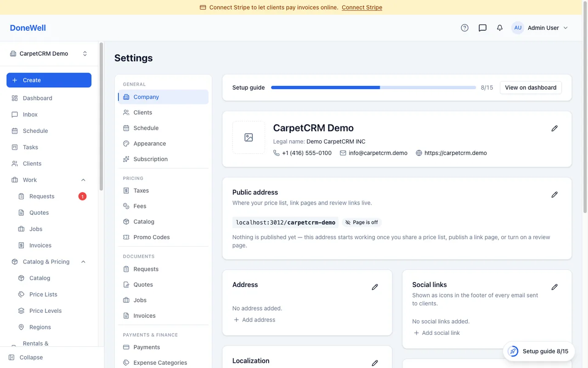The height and width of the screenshot is (368, 588).
Task: Open Admin User account dropdown
Action: point(540,28)
